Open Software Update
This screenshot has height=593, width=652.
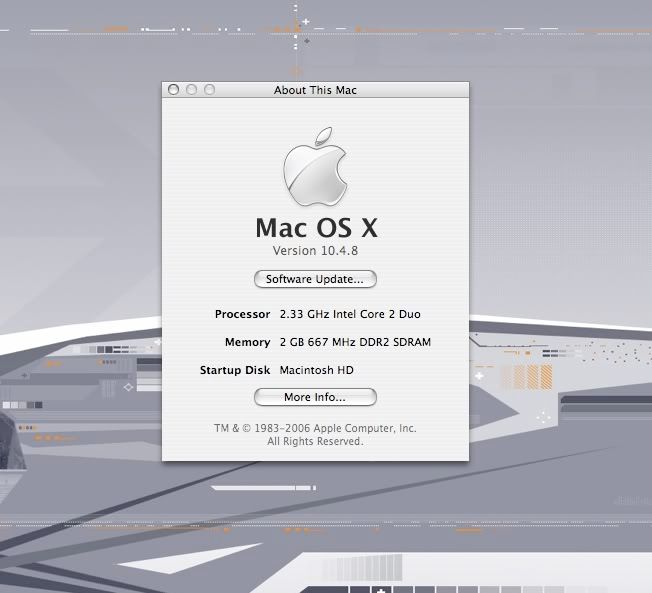[315, 279]
